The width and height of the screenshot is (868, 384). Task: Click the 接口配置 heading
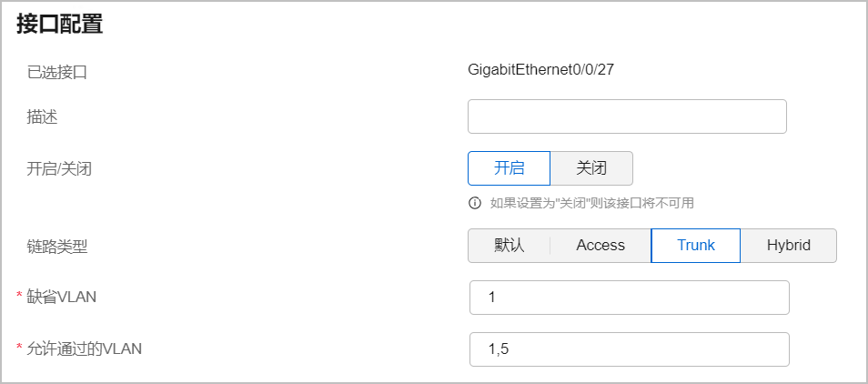point(60,25)
